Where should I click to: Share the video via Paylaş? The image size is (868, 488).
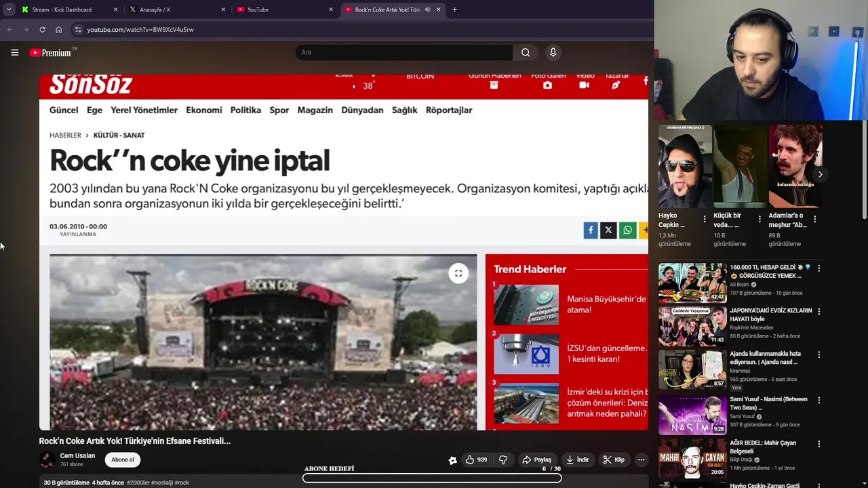click(536, 460)
